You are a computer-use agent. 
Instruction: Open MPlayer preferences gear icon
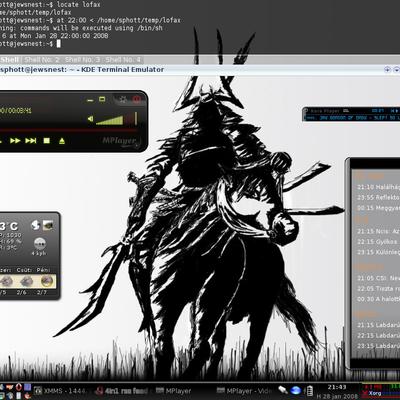pos(123,100)
